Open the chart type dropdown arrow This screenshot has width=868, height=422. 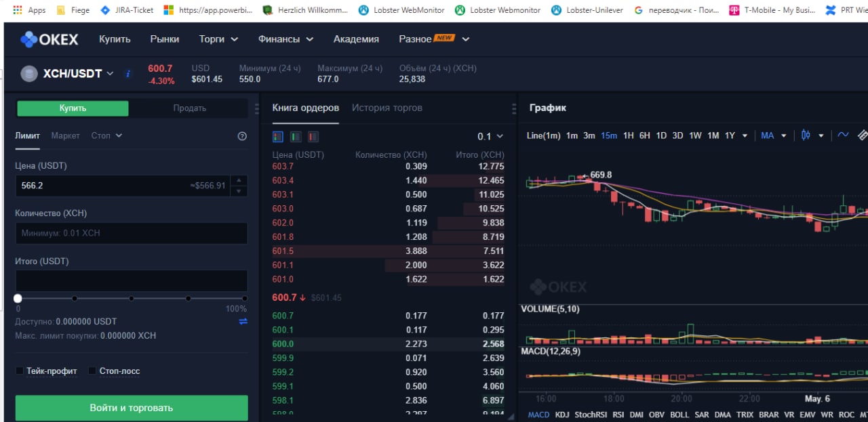click(x=821, y=135)
